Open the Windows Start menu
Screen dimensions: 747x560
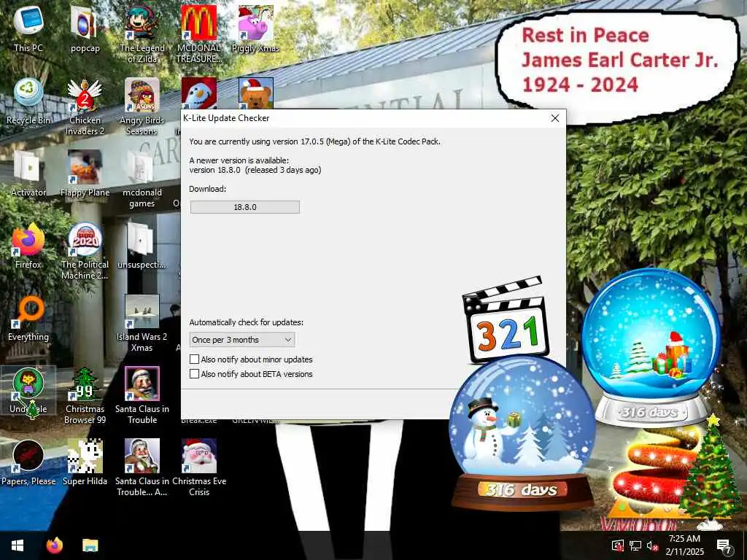(x=18, y=545)
